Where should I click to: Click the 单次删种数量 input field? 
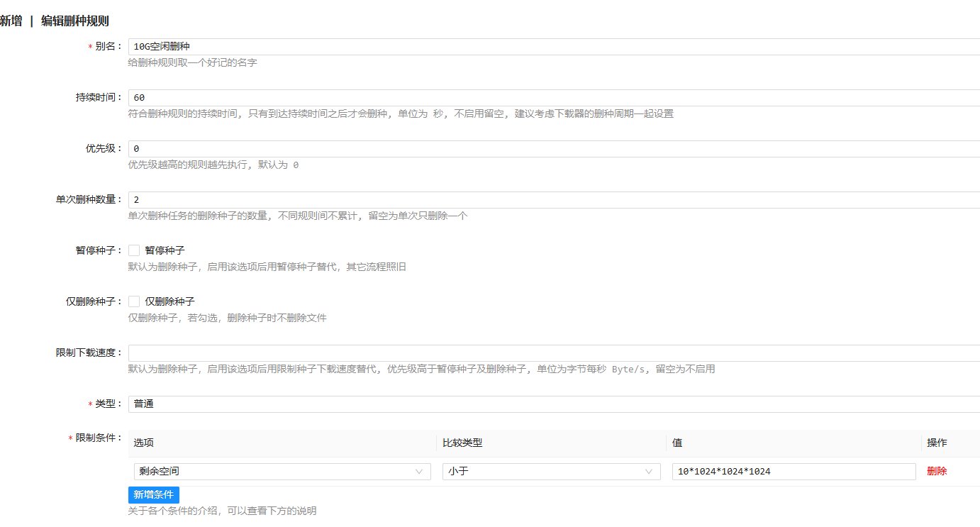click(x=553, y=200)
